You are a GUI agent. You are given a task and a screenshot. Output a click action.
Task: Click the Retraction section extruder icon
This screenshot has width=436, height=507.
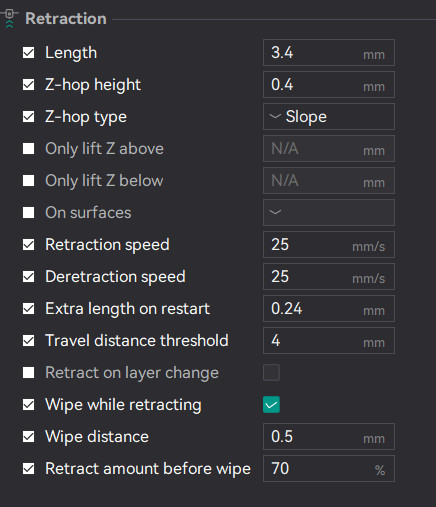click(10, 18)
